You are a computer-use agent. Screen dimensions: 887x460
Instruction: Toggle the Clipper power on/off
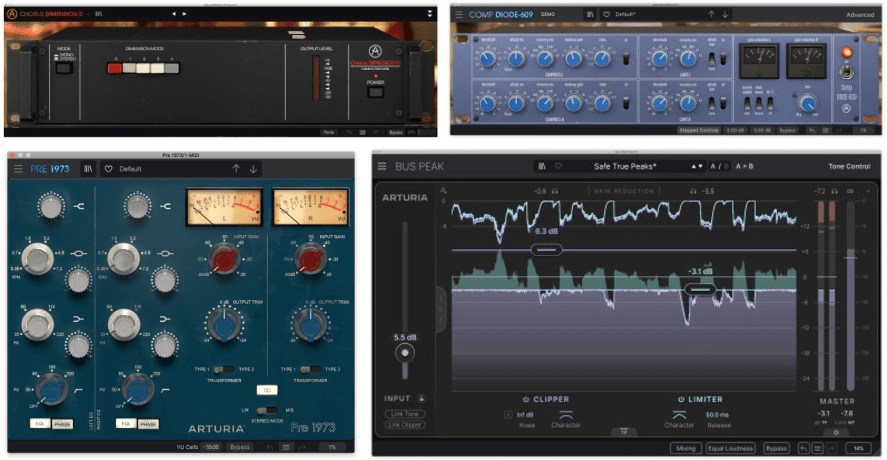click(523, 397)
